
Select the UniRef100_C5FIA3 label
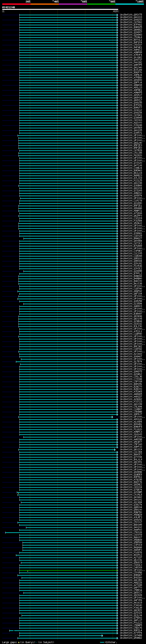(x=131, y=444)
